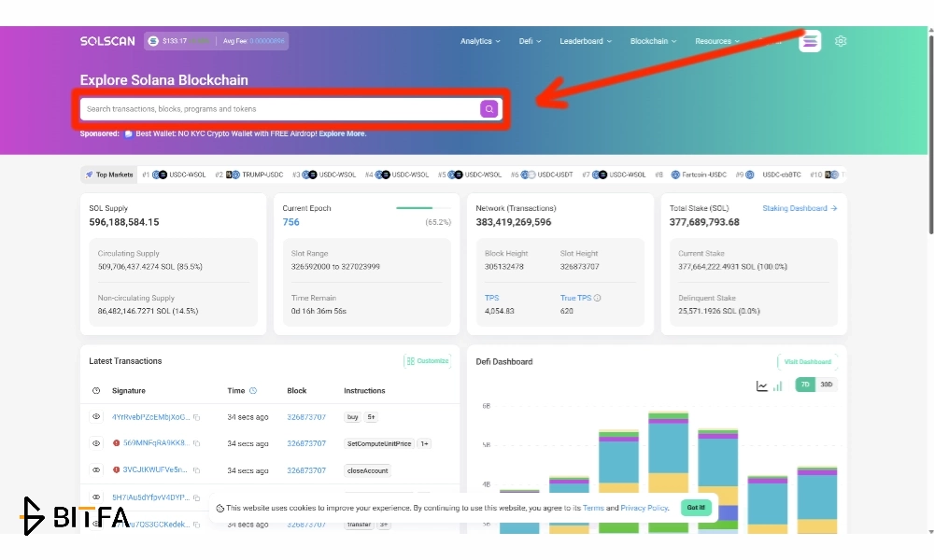Click the SetComputeUnitPrice instruction tag
The width and height of the screenshot is (934, 560).
pyautogui.click(x=379, y=444)
